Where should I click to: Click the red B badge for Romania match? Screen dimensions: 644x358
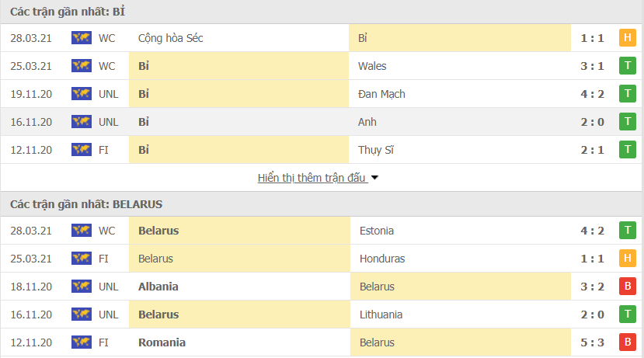[x=627, y=342]
